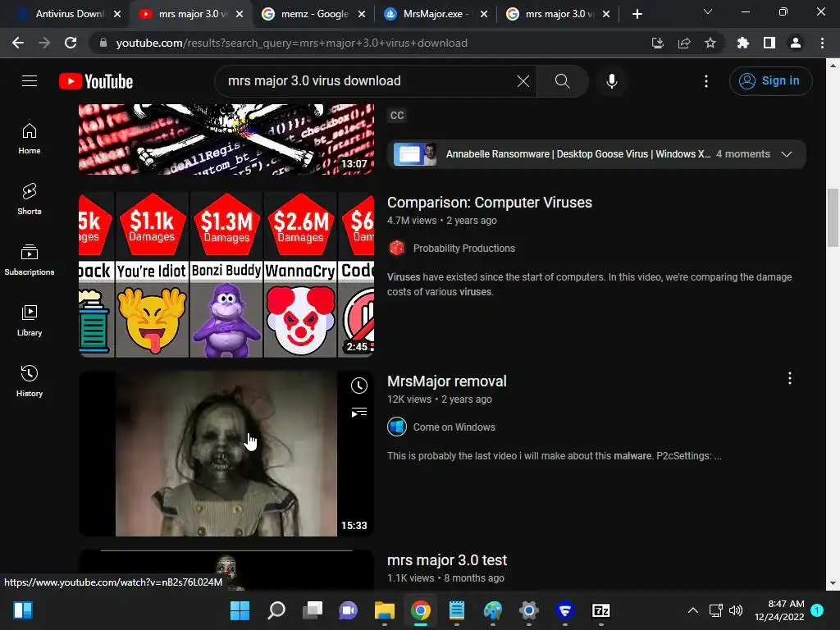This screenshot has width=840, height=630.
Task: Open the mrs major 3.0 test title
Action: (x=447, y=560)
